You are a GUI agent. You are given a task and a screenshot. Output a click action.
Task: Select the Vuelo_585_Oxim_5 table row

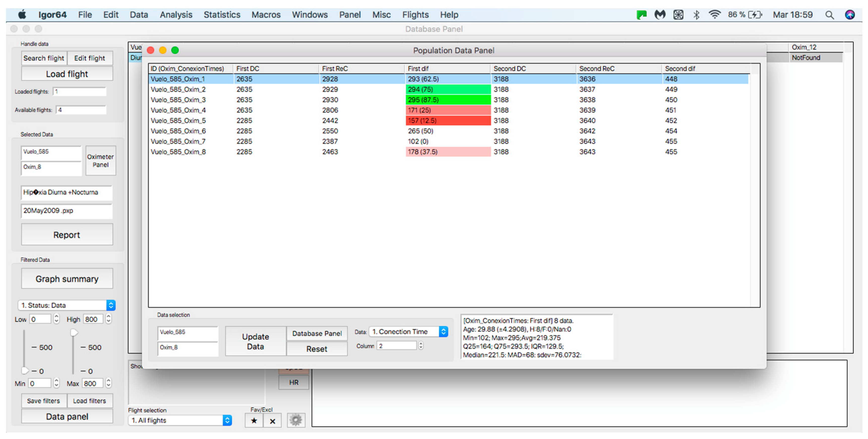coord(178,120)
